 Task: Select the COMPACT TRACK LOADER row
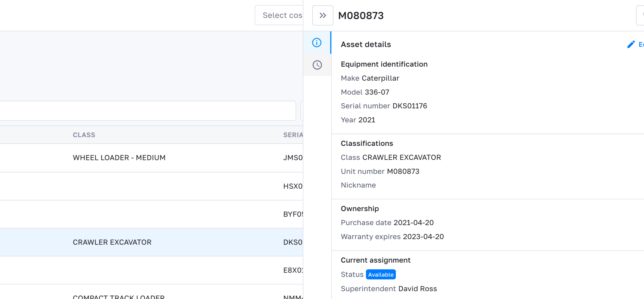click(119, 296)
